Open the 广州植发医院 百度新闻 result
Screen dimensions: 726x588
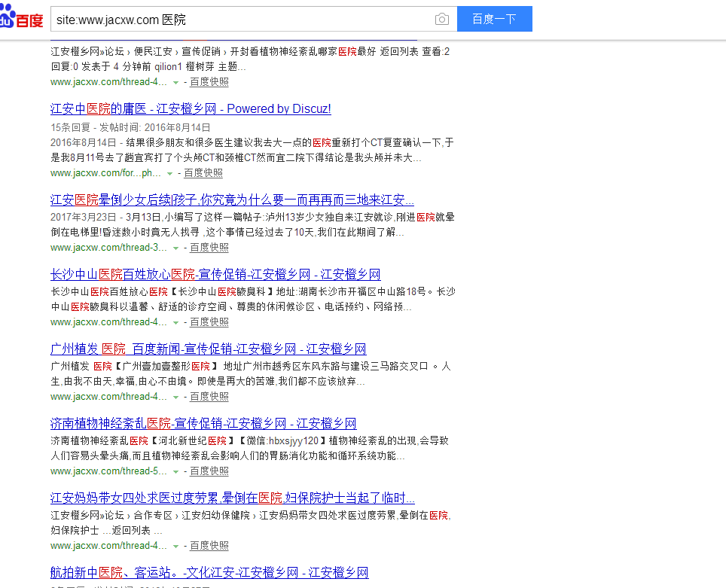pos(208,349)
